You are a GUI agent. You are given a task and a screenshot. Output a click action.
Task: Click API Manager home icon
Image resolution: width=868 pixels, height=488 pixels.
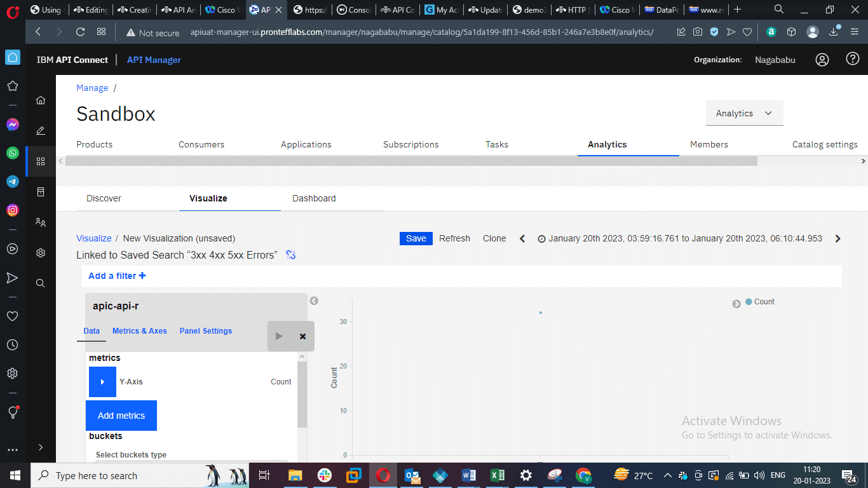[x=41, y=100]
